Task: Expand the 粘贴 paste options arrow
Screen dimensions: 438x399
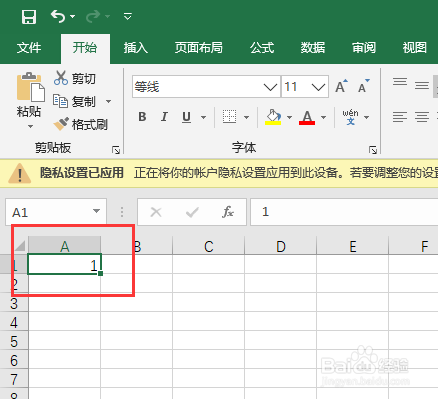Action: pyautogui.click(x=30, y=126)
